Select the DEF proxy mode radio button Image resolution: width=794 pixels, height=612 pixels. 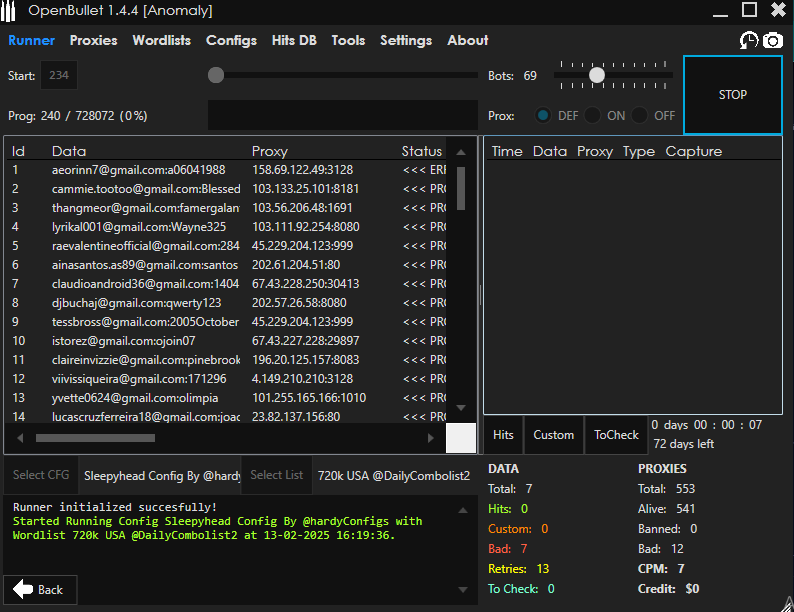pos(543,116)
